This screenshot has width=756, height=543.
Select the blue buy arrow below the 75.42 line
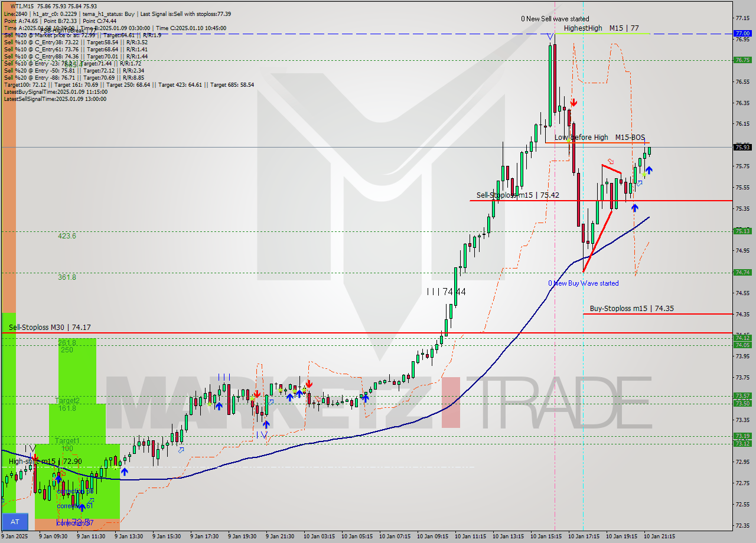[634, 208]
